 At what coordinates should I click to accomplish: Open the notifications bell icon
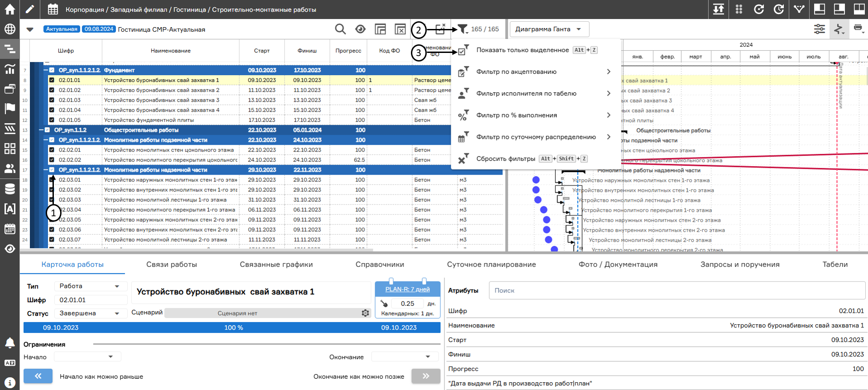click(x=10, y=343)
